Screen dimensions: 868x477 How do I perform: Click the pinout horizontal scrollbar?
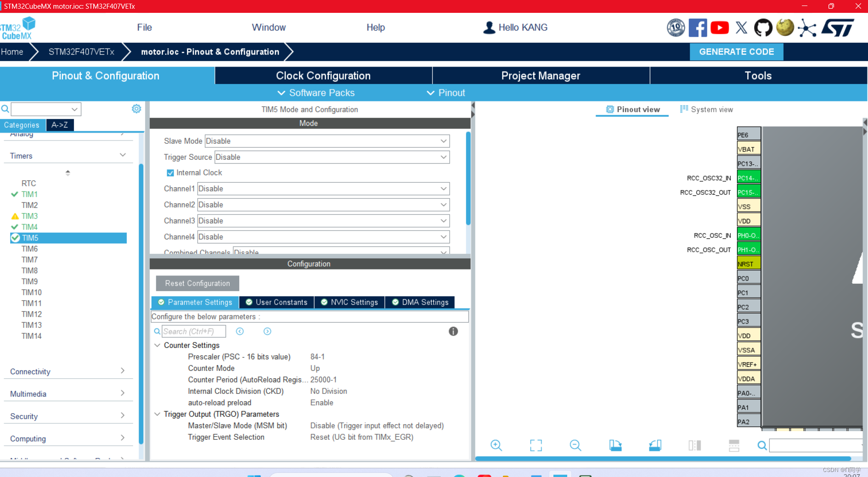[x=663, y=458]
